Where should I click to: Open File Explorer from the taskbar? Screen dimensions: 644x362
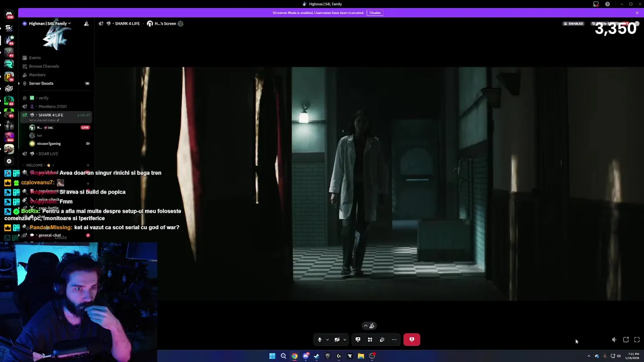click(x=361, y=356)
